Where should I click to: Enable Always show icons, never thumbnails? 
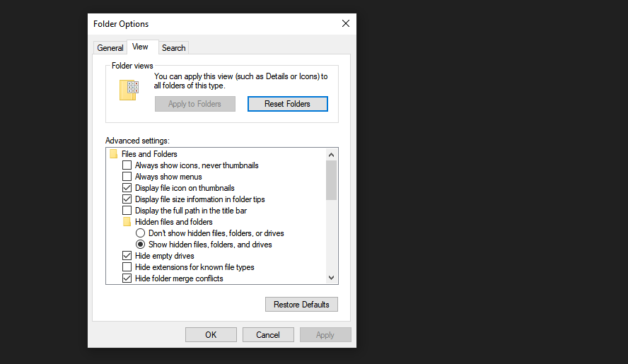pyautogui.click(x=127, y=165)
